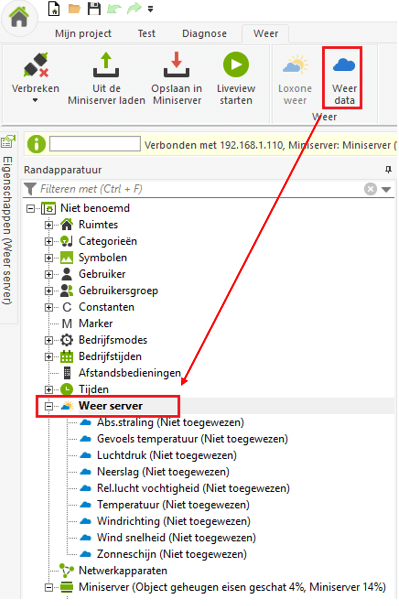399x606 pixels.
Task: Switch to the Mijn project tab
Action: 83,34
